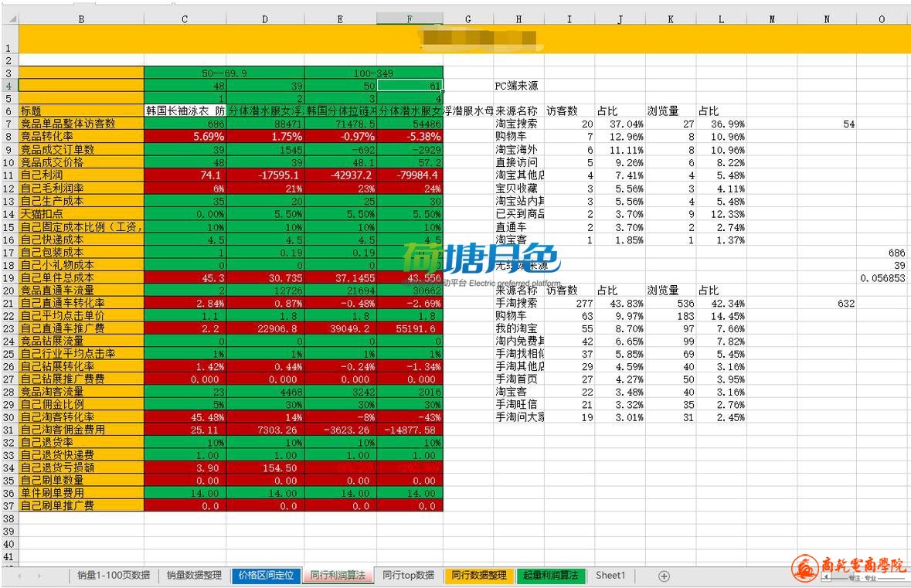The image size is (911, 588).
Task: Switch to the 同行top数据 sheet
Action: click(x=408, y=576)
